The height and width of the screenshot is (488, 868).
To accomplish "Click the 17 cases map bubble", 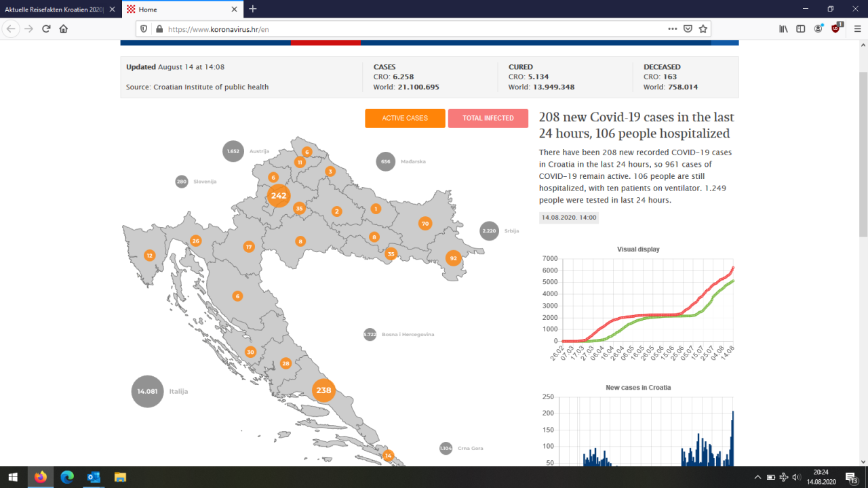I will point(249,247).
